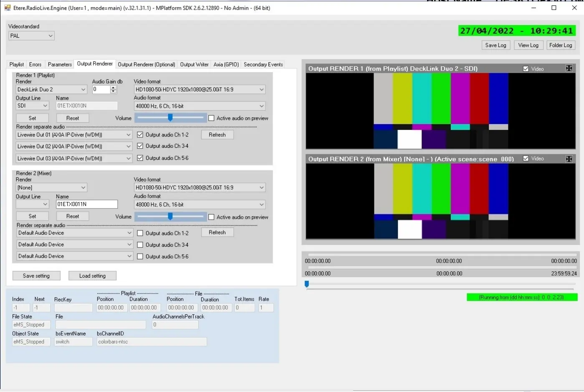This screenshot has height=392, width=584.
Task: Enable Active audio on preview for Render 1
Action: point(211,119)
